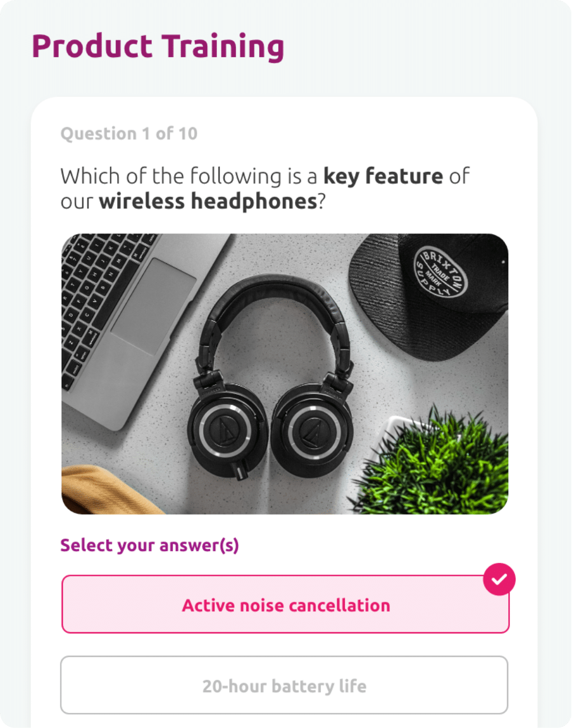This screenshot has width=572, height=728.
Task: Click the Question 1 of 10 counter
Action: point(129,133)
